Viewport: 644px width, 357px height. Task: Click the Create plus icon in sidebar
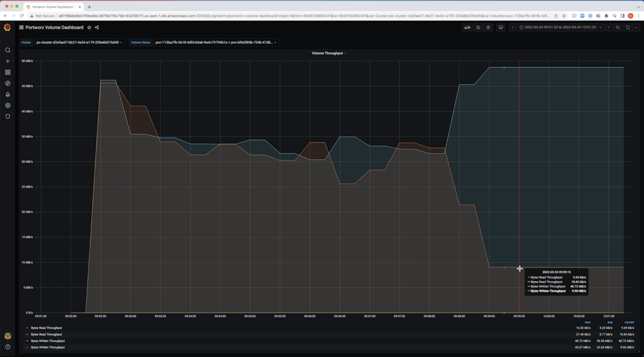tap(8, 61)
